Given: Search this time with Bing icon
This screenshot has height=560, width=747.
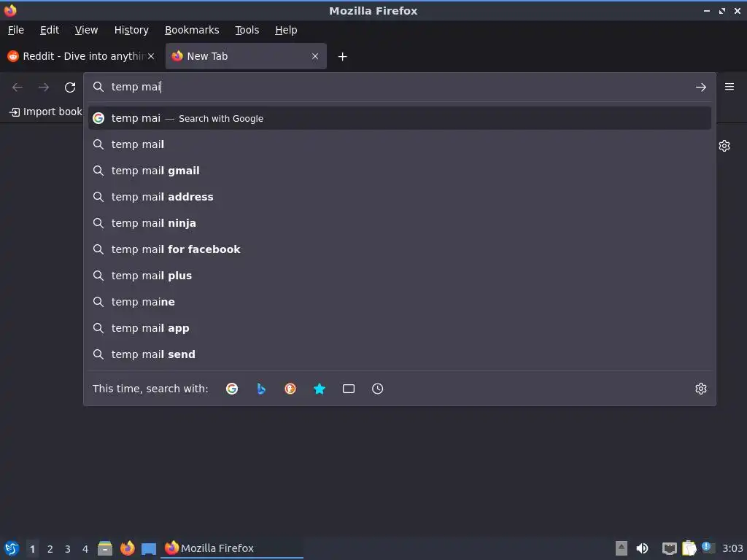Looking at the screenshot, I should click(x=261, y=389).
